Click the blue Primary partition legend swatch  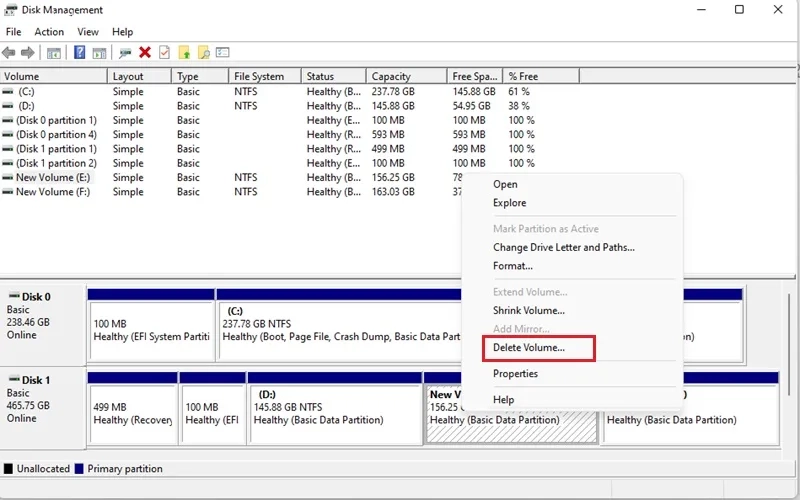[x=79, y=468]
